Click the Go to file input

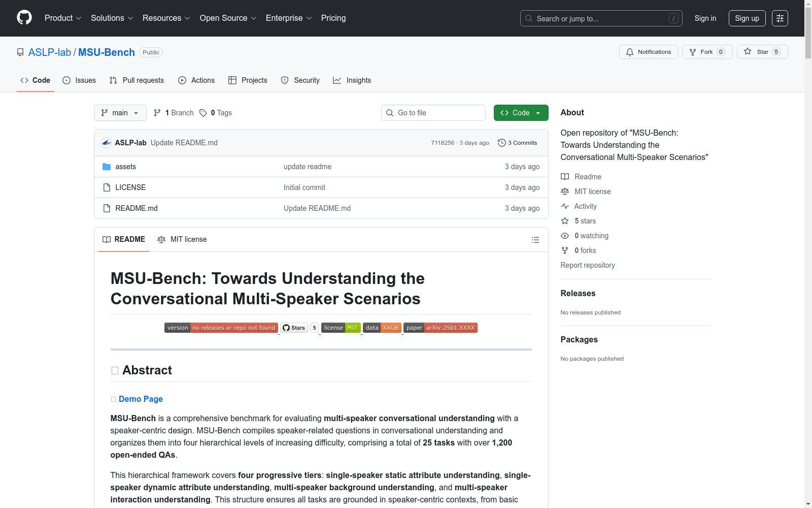click(433, 113)
